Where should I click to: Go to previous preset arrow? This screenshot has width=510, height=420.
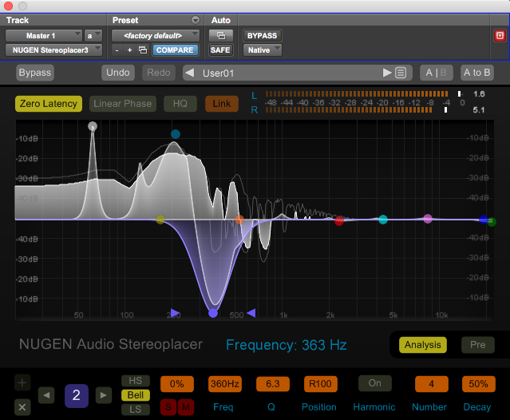click(190, 73)
